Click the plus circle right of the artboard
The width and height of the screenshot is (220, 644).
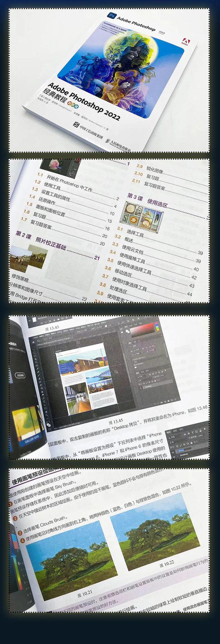(116, 371)
